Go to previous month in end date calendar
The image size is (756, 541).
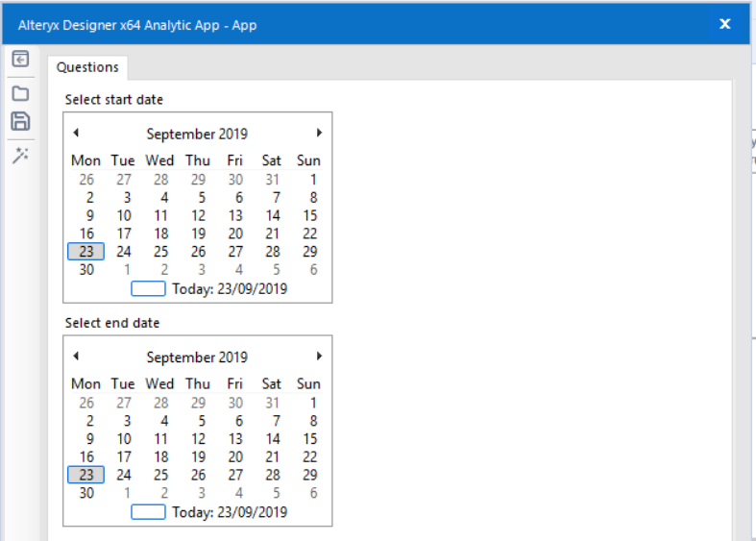point(76,356)
